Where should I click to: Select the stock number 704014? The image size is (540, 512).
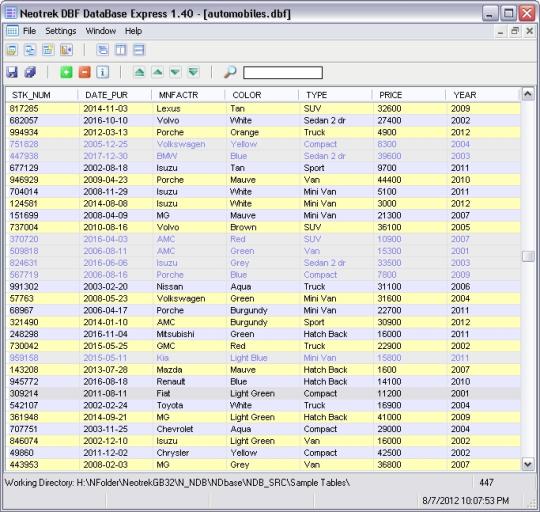coord(24,192)
